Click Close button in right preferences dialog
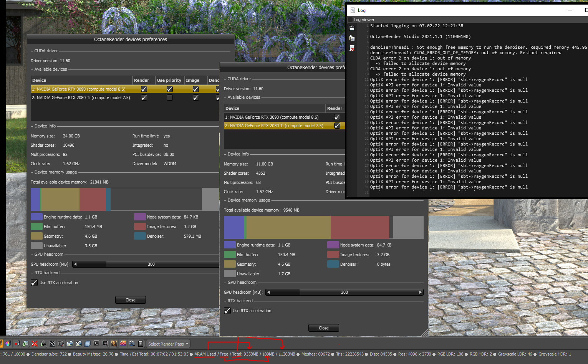588x364 pixels. coord(324,328)
